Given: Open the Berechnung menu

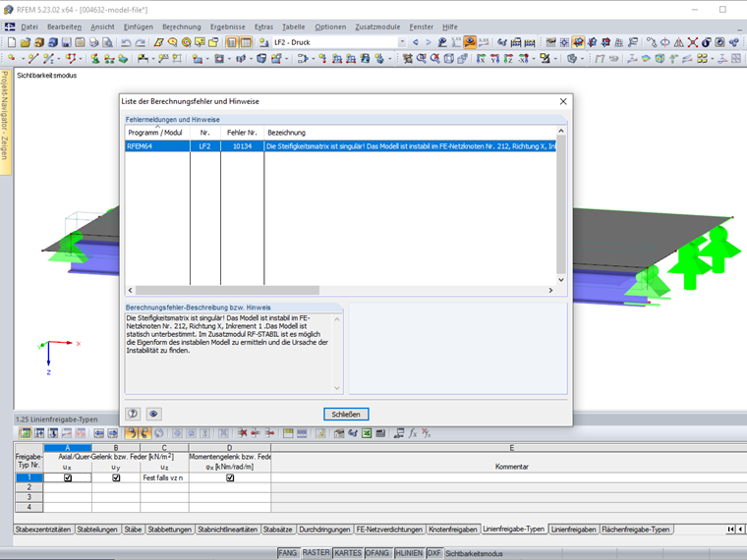Looking at the screenshot, I should pyautogui.click(x=182, y=28).
